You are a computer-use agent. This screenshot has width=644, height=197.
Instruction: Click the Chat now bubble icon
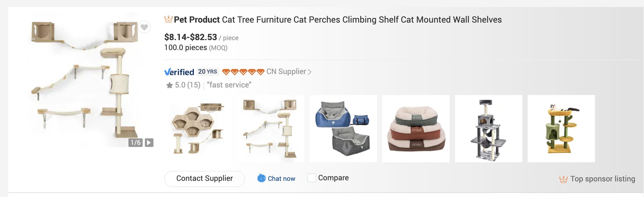261,178
